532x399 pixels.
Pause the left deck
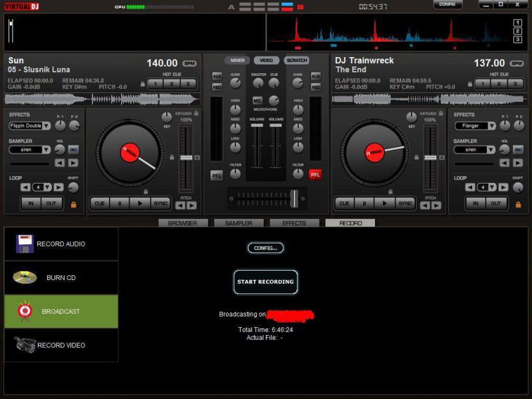[120, 203]
